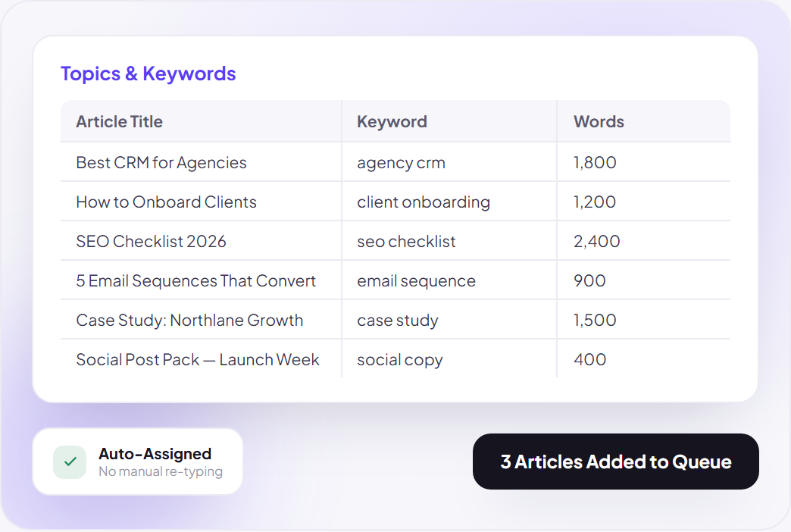Select the Best CRM for Agencies title

(161, 162)
